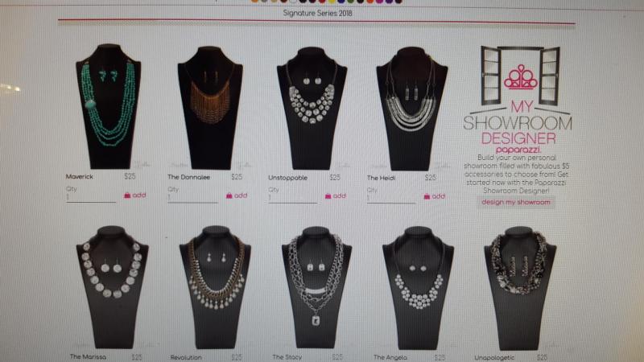This screenshot has height=362, width=644.
Task: Open The Marissa necklace image
Action: click(112, 287)
